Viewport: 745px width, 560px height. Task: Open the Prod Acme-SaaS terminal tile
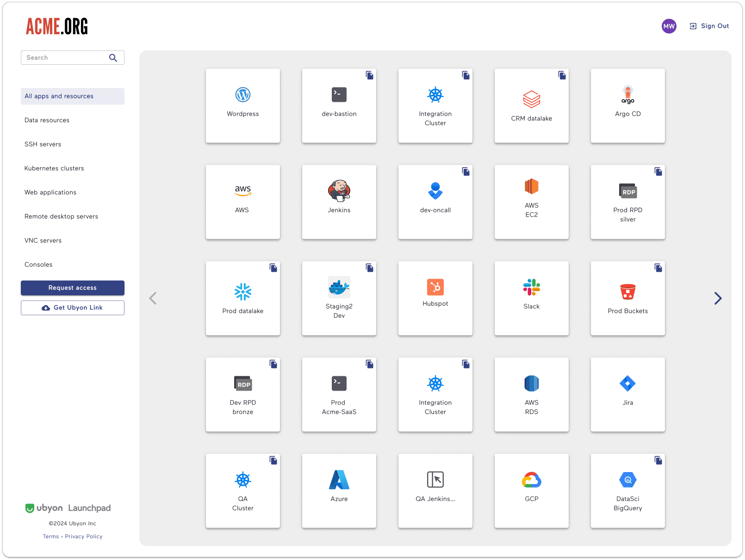pyautogui.click(x=339, y=395)
